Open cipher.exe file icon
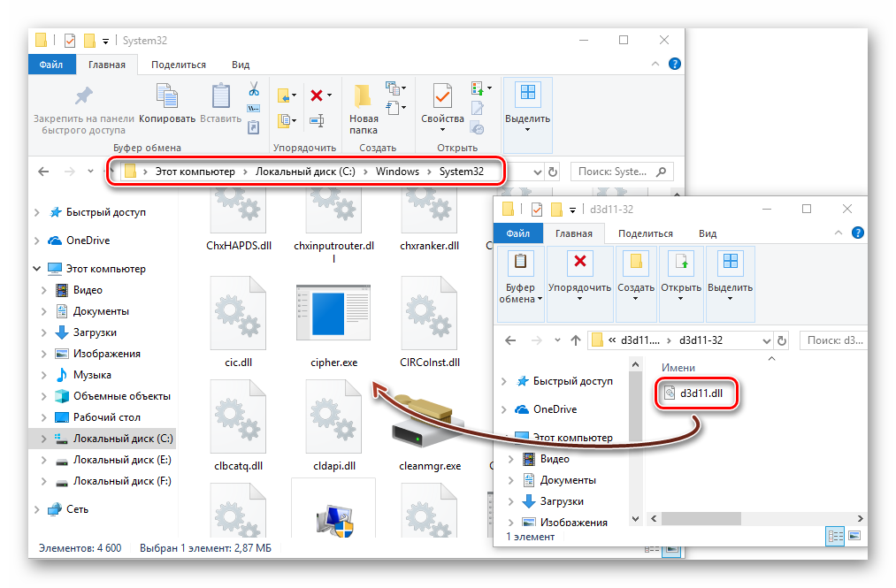This screenshot has height=588, width=896. pos(334,317)
